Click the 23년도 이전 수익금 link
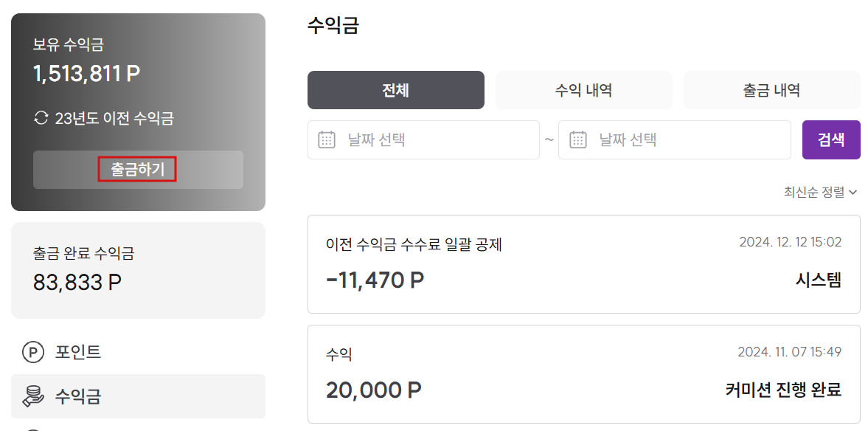Image resolution: width=868 pixels, height=431 pixels. pos(114,118)
